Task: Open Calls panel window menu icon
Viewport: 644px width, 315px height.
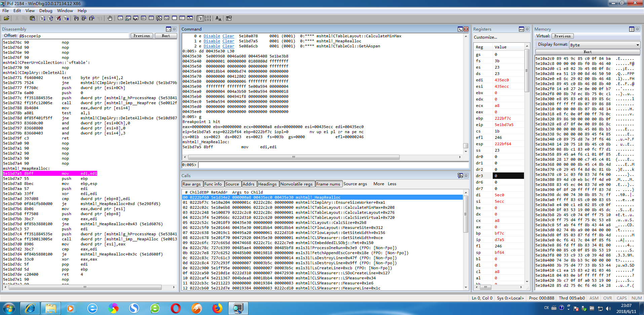Action: [460, 175]
